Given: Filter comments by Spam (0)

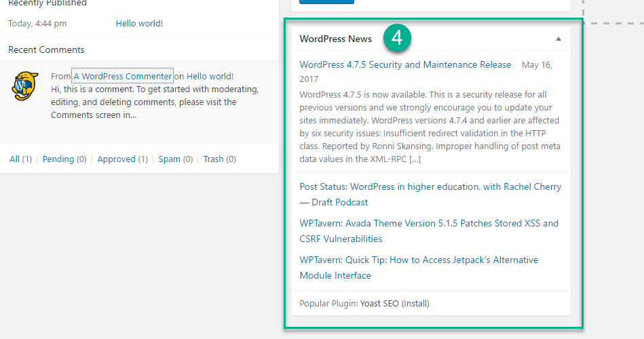Looking at the screenshot, I should pos(175,159).
